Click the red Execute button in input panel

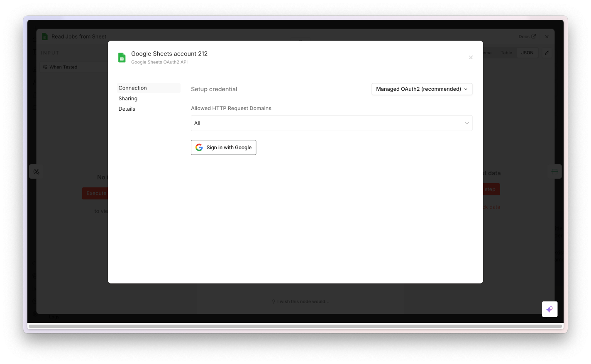95,193
